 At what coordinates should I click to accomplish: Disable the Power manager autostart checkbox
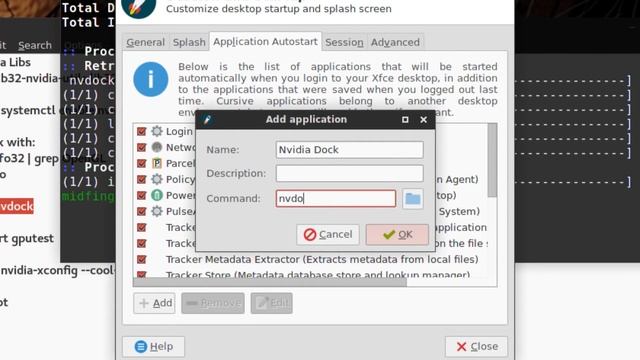click(142, 195)
